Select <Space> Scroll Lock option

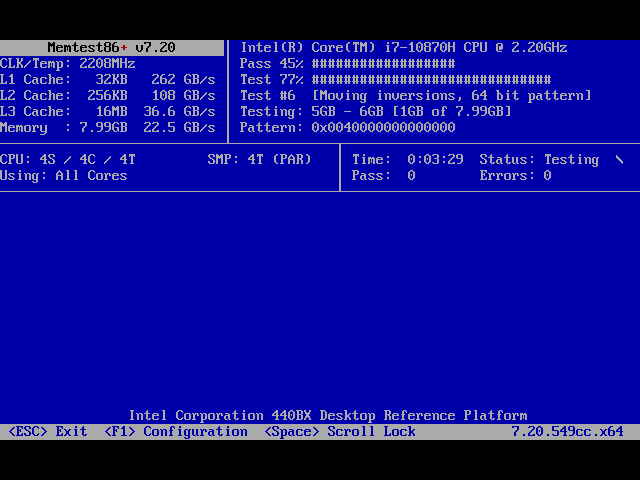(340, 431)
